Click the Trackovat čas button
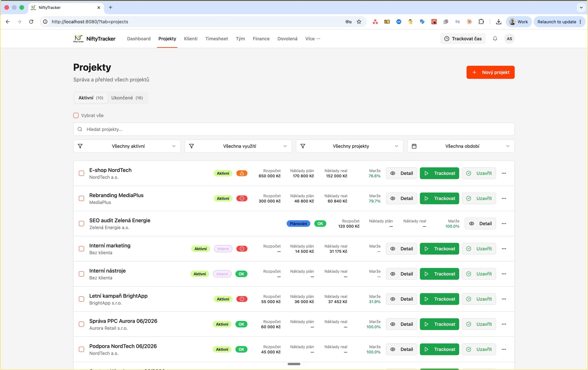Image resolution: width=588 pixels, height=370 pixels. pos(463,38)
